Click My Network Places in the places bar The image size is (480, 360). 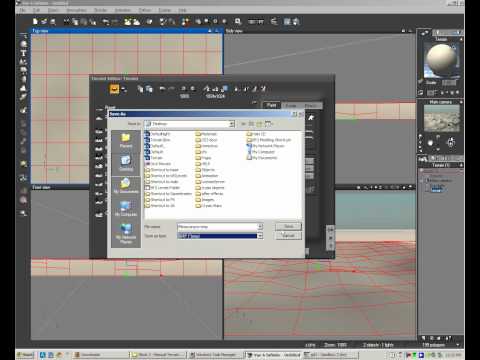pyautogui.click(x=126, y=233)
